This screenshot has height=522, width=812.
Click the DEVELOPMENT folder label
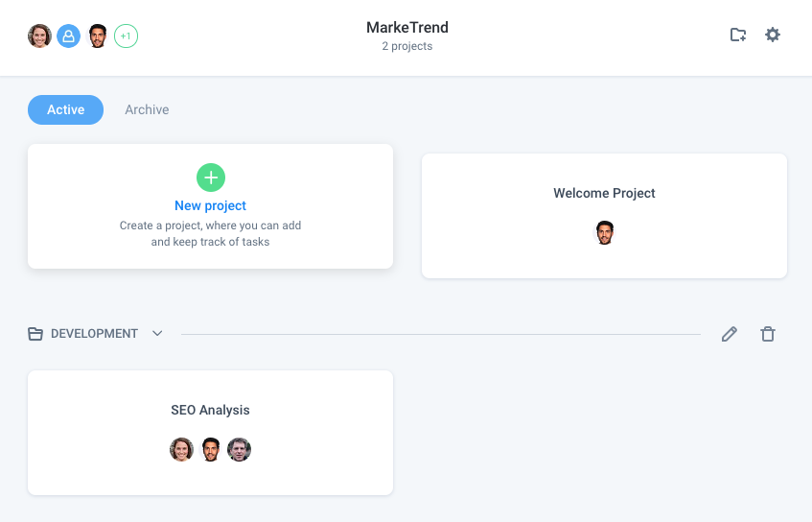tap(94, 334)
